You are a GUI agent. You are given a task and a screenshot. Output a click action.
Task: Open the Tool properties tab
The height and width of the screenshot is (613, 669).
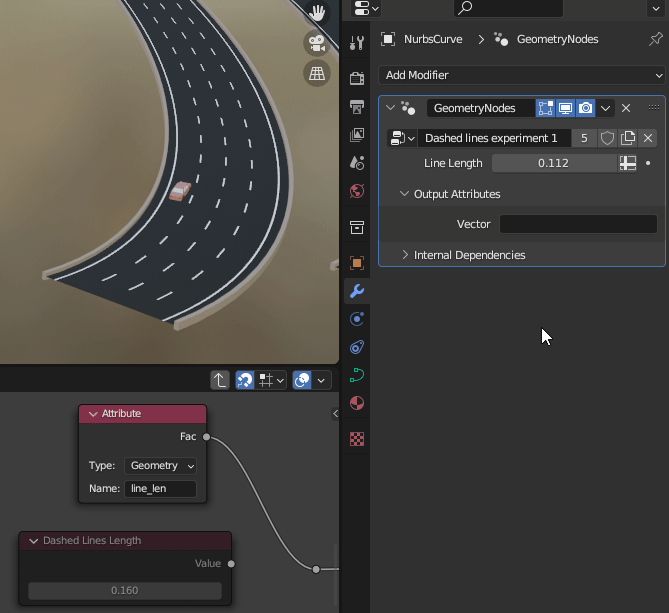[x=357, y=42]
